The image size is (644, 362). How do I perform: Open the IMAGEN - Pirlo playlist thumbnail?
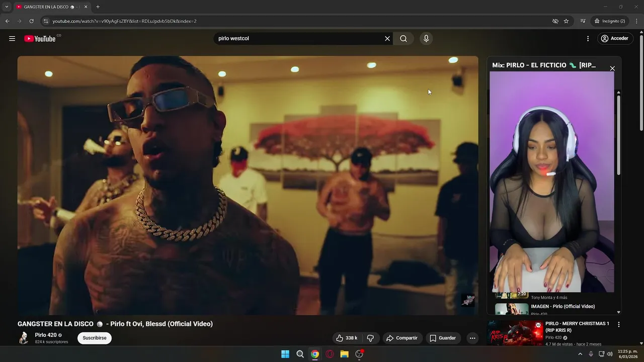coord(512,309)
